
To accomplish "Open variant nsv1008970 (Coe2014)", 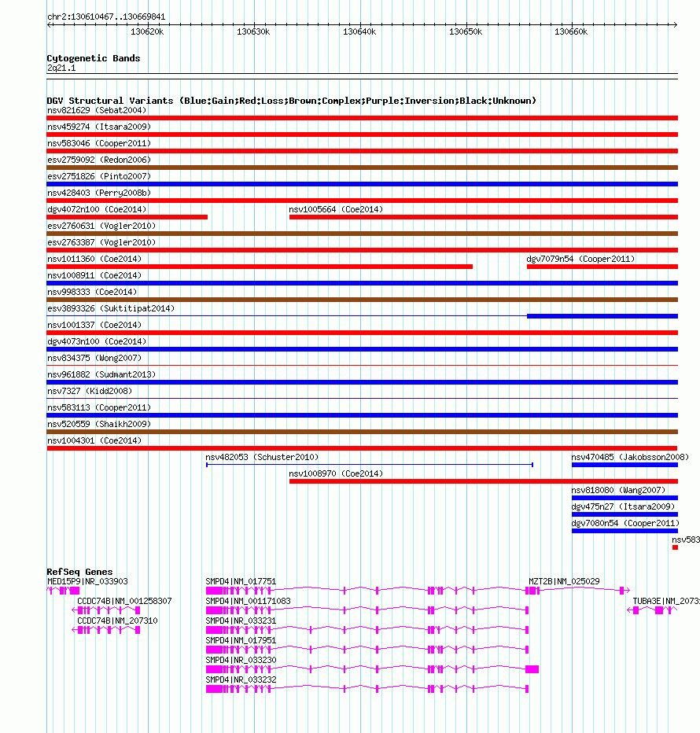I will pyautogui.click(x=484, y=481).
